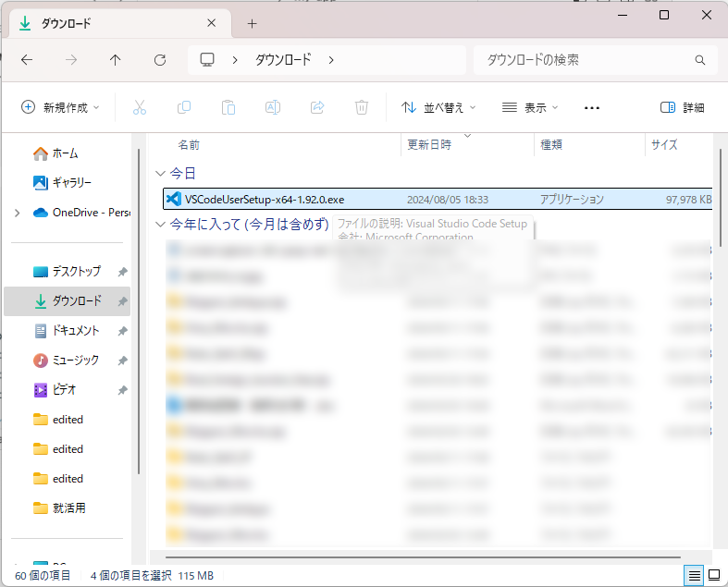Image resolution: width=728 pixels, height=587 pixels.
Task: Click the PC monitor icon in address bar
Action: click(207, 60)
